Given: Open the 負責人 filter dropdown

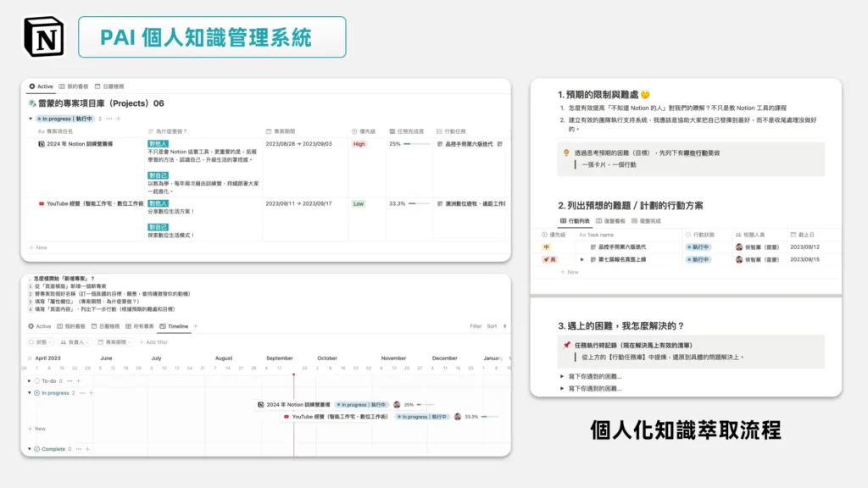Looking at the screenshot, I should [75, 342].
